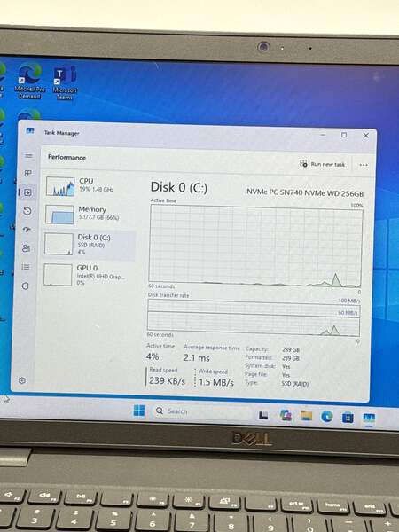
Task: Click the Run new task button
Action: point(323,164)
